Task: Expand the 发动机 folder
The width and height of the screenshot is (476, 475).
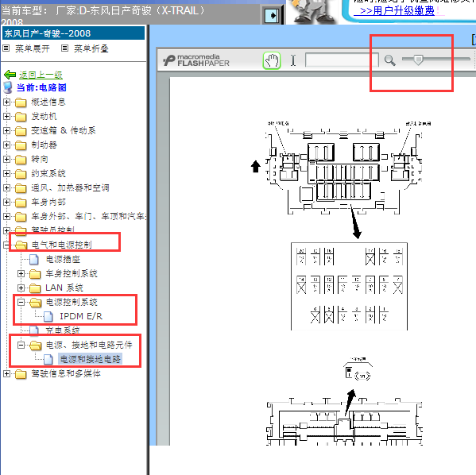Action: 6,116
